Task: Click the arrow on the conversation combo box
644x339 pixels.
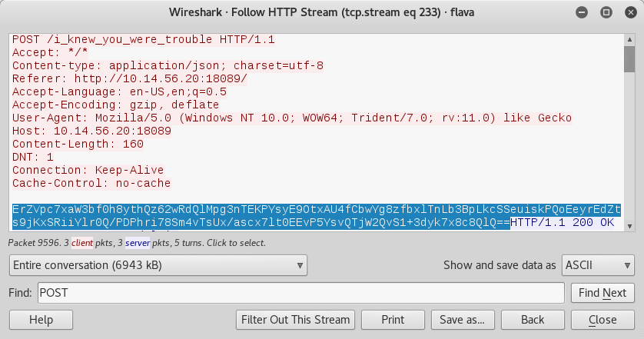Action: pos(300,265)
